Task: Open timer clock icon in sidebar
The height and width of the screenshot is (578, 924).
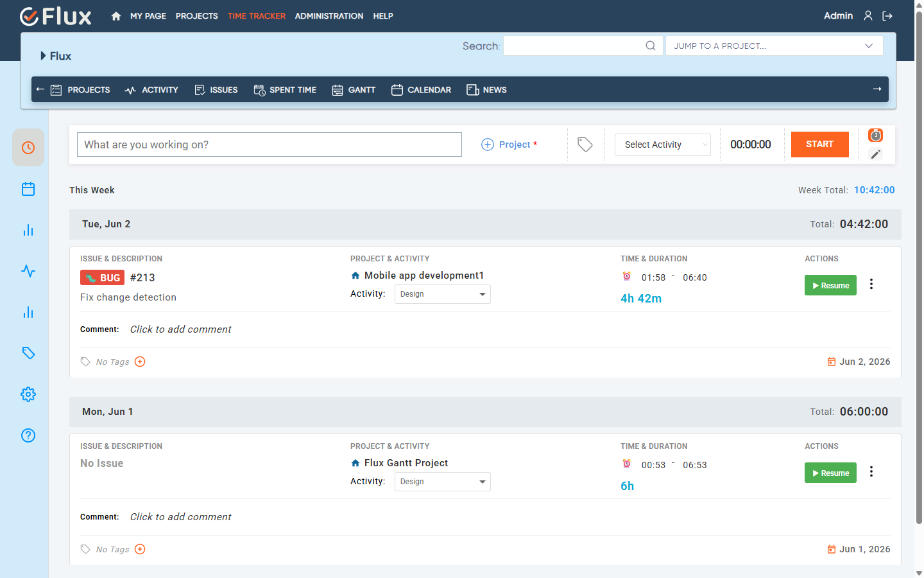Action: (x=28, y=148)
